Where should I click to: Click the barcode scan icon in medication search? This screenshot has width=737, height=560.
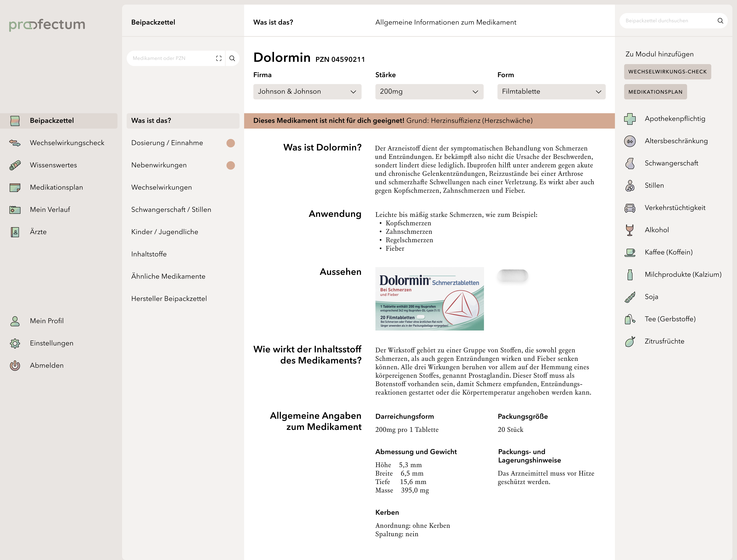pos(219,58)
